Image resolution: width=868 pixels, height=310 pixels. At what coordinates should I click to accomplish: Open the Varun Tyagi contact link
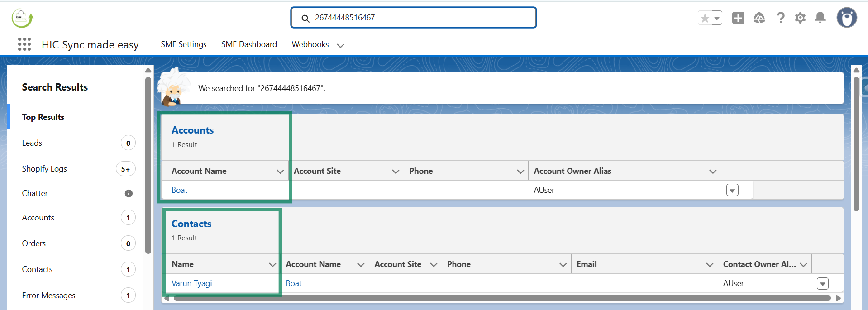[x=191, y=283]
